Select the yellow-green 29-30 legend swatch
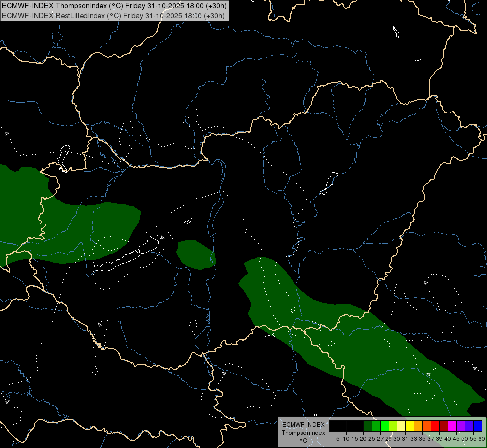The width and height of the screenshot is (487, 448). pyautogui.click(x=393, y=426)
